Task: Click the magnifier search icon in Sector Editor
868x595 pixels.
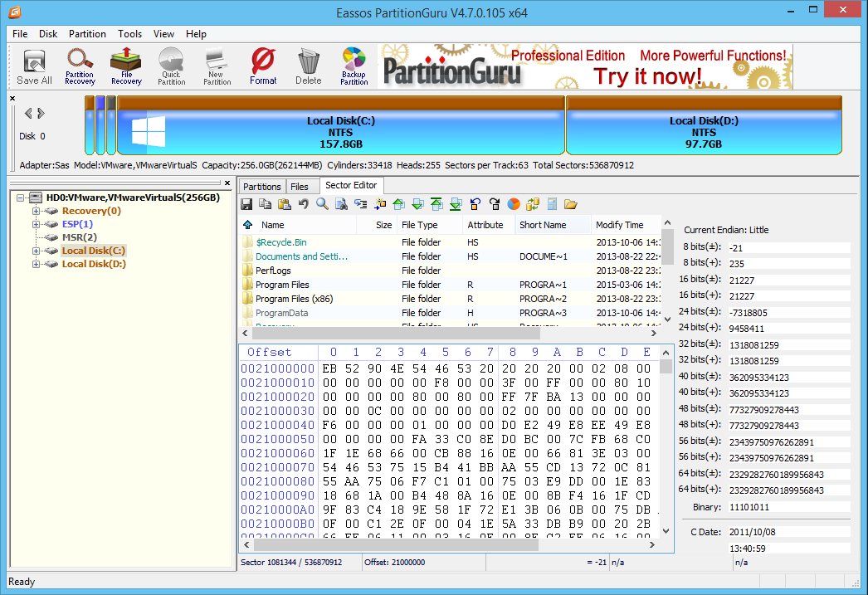Action: (322, 204)
